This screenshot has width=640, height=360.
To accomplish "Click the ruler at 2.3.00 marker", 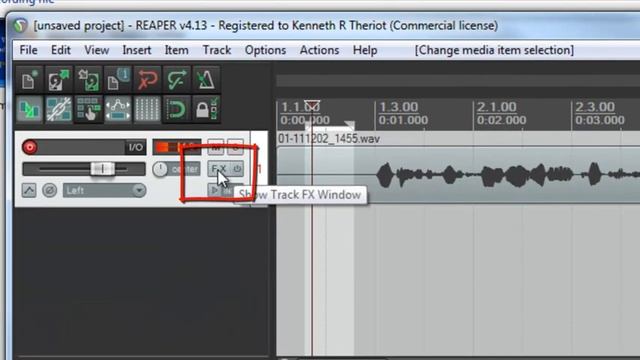I will click(x=595, y=107).
